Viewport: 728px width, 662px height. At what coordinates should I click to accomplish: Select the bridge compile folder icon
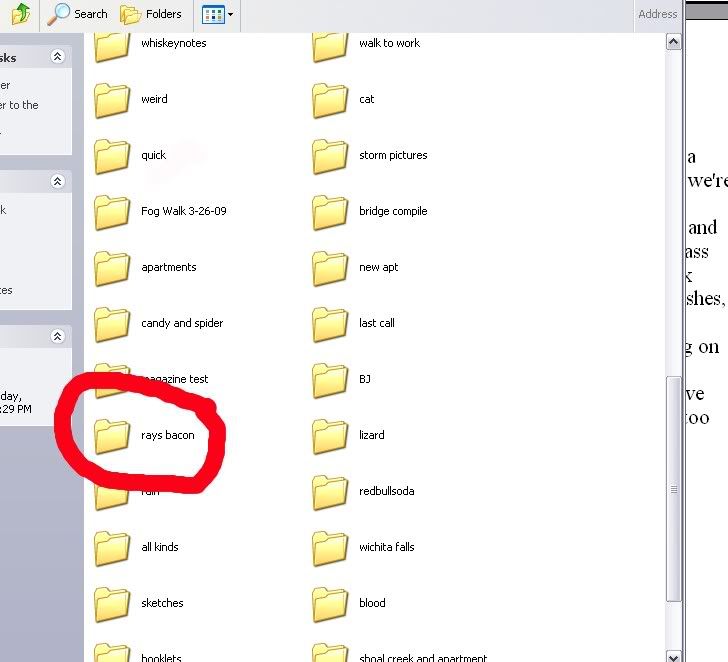(330, 212)
